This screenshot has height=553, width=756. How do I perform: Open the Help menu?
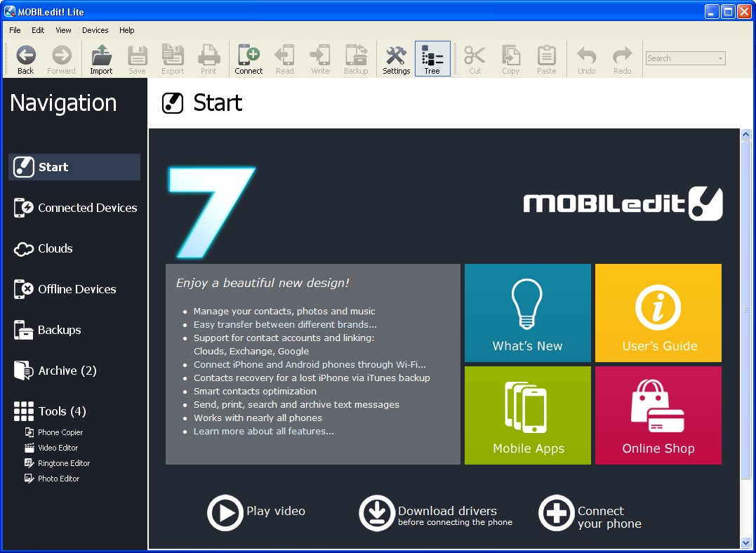tap(127, 30)
